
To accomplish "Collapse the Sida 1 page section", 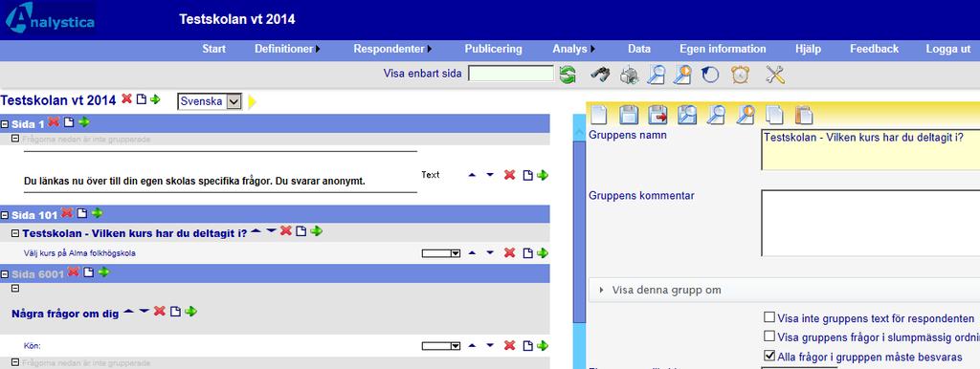I will point(5,124).
